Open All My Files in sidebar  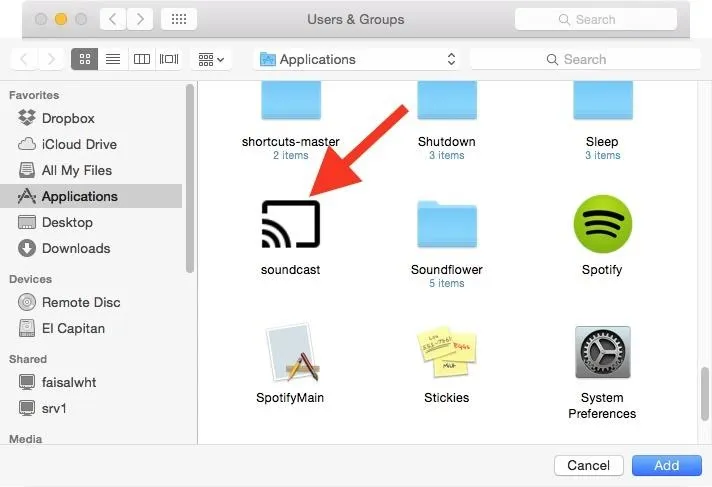91,170
